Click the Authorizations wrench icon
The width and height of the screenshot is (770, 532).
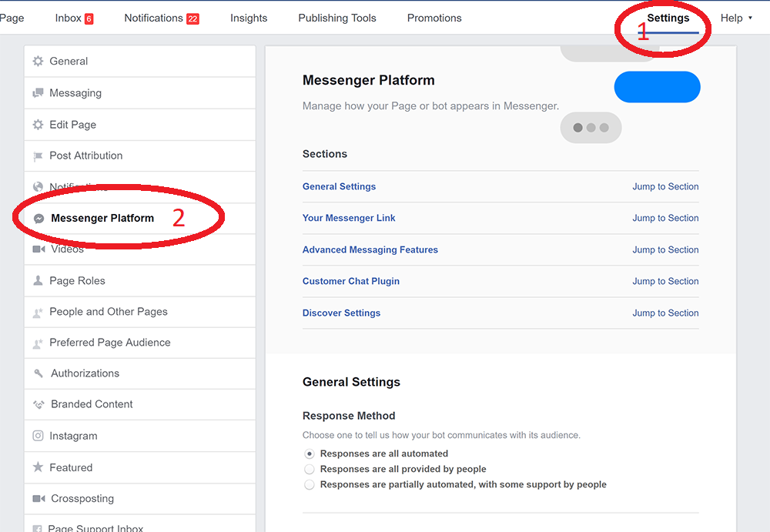pyautogui.click(x=38, y=373)
